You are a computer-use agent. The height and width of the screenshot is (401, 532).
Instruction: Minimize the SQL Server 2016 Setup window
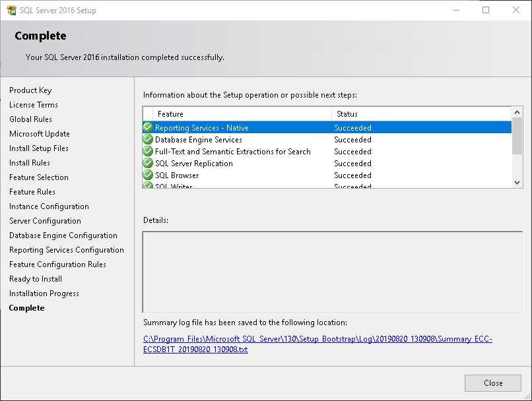tap(456, 10)
